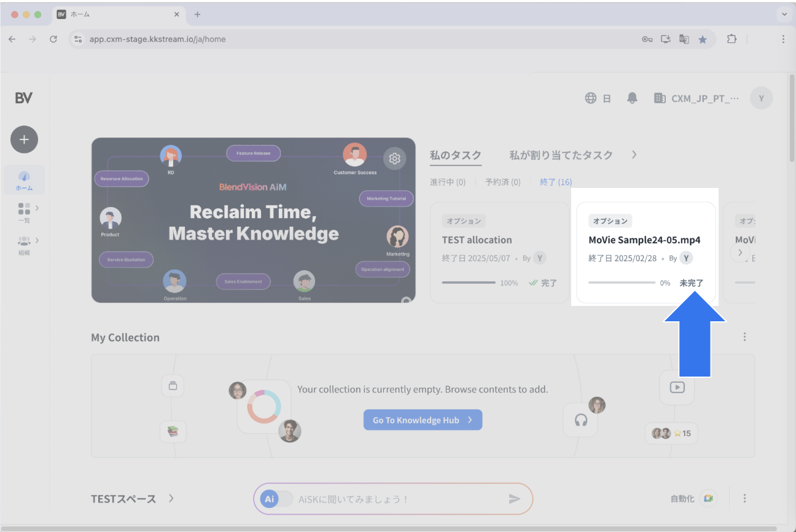Click 完了 status on TEST allocation
The height and width of the screenshot is (532, 796).
pos(543,283)
